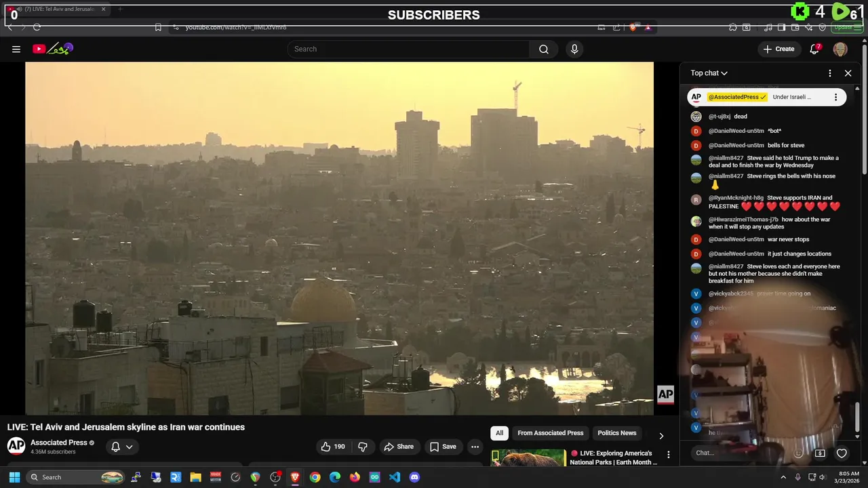The width and height of the screenshot is (868, 488).
Task: Open the Associated Press channel name link
Action: (59, 443)
